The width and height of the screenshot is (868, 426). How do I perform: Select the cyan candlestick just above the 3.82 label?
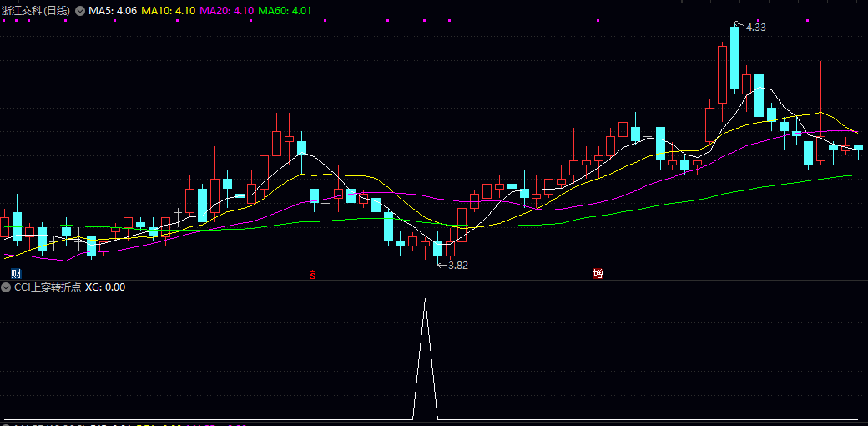437,248
